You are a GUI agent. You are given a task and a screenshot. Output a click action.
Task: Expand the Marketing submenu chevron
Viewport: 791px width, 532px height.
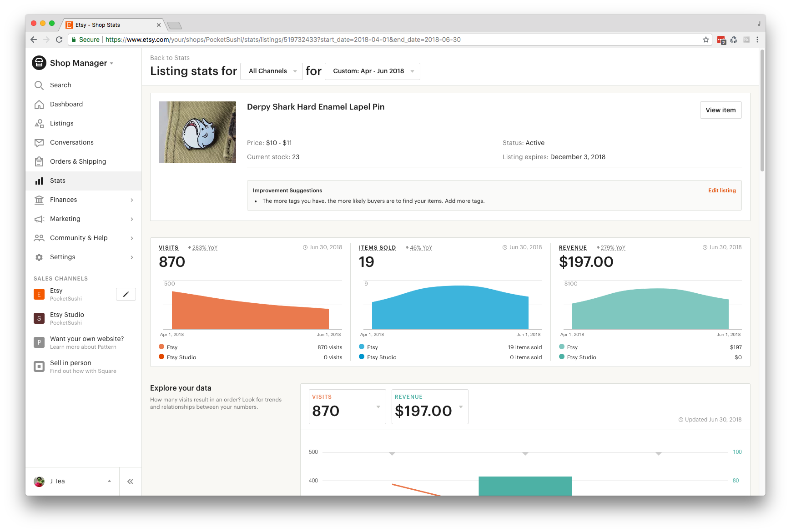pos(132,219)
